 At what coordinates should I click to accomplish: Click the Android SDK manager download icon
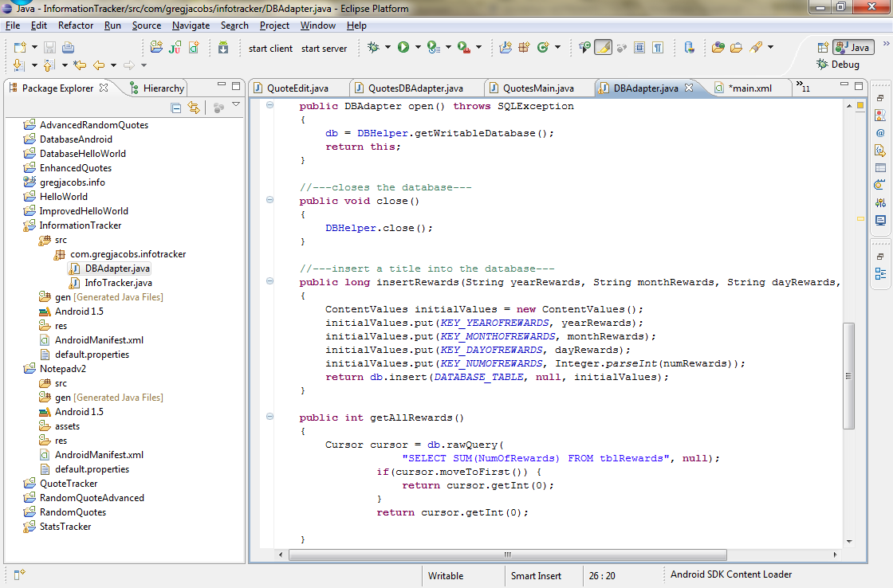point(223,48)
